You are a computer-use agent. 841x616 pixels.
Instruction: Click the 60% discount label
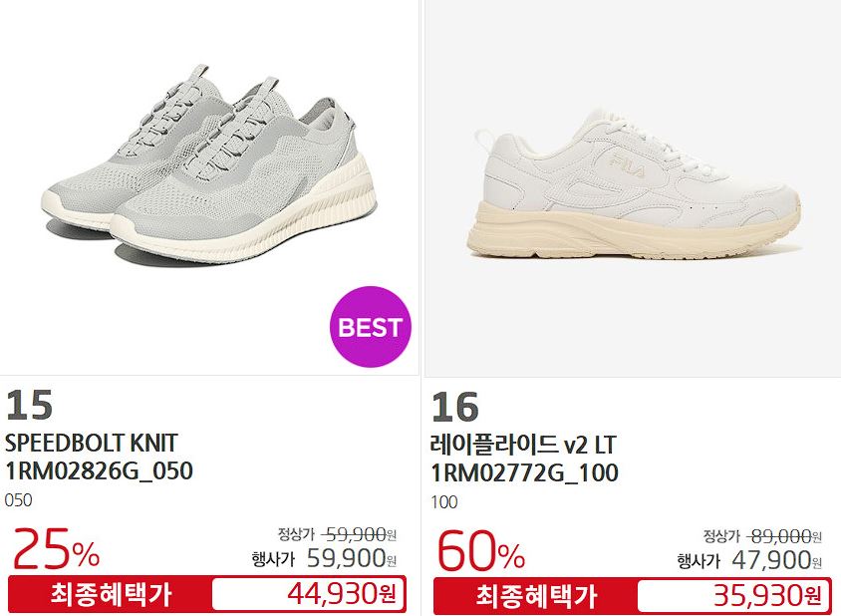coord(481,551)
